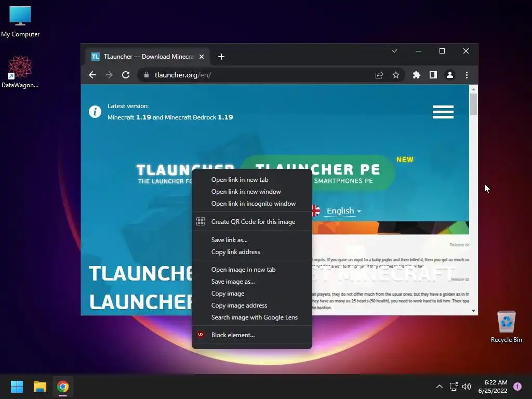Select the DataWagon desktop shortcut
Screen dimensions: 532x399
[x=20, y=72]
